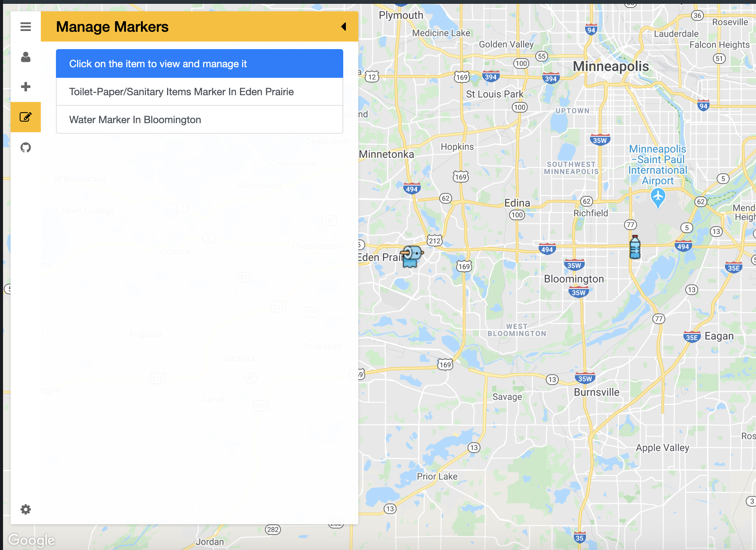Click the Minnetonka label on the map

386,154
